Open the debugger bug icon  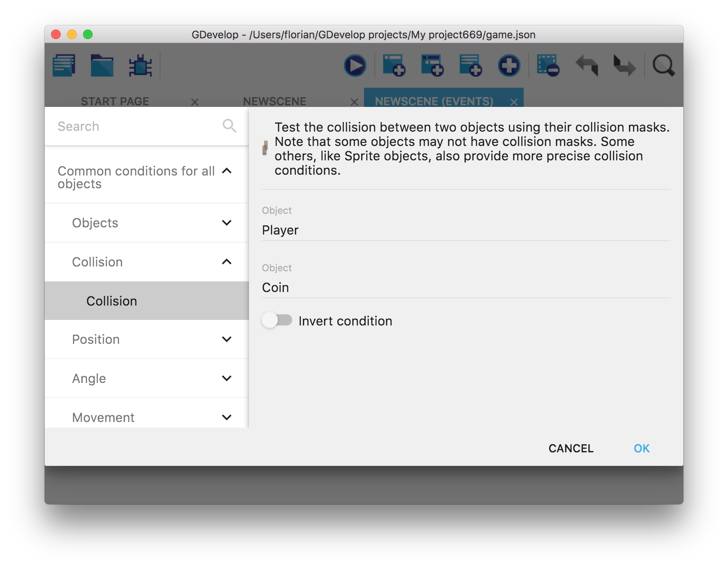coord(140,65)
